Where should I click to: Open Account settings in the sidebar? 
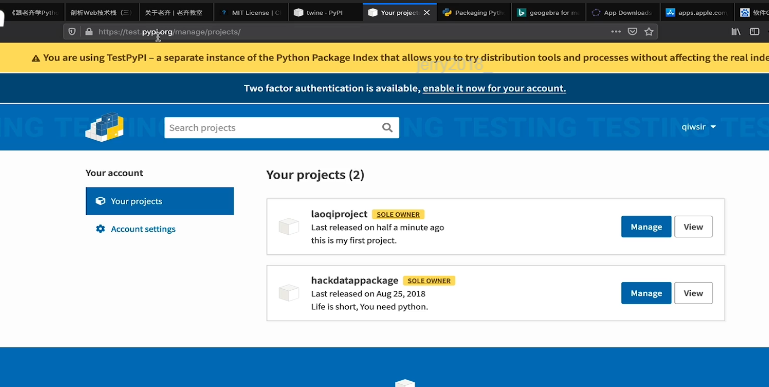pyautogui.click(x=143, y=229)
